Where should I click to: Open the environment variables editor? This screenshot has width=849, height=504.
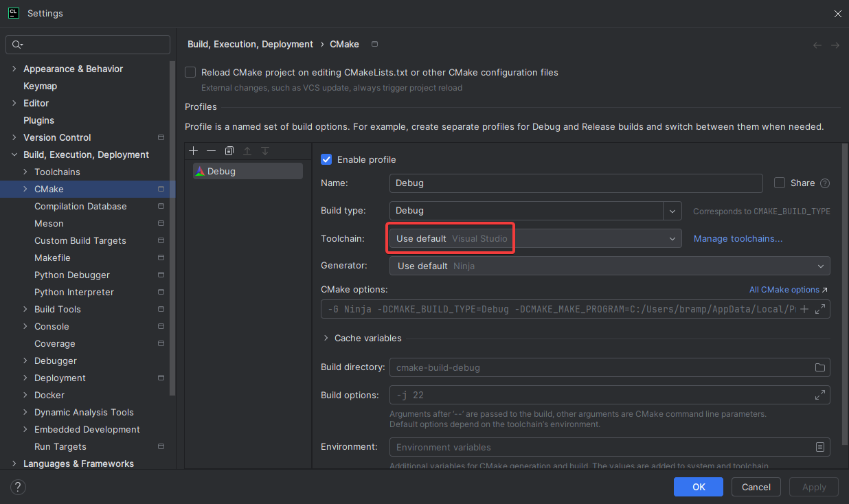[820, 447]
